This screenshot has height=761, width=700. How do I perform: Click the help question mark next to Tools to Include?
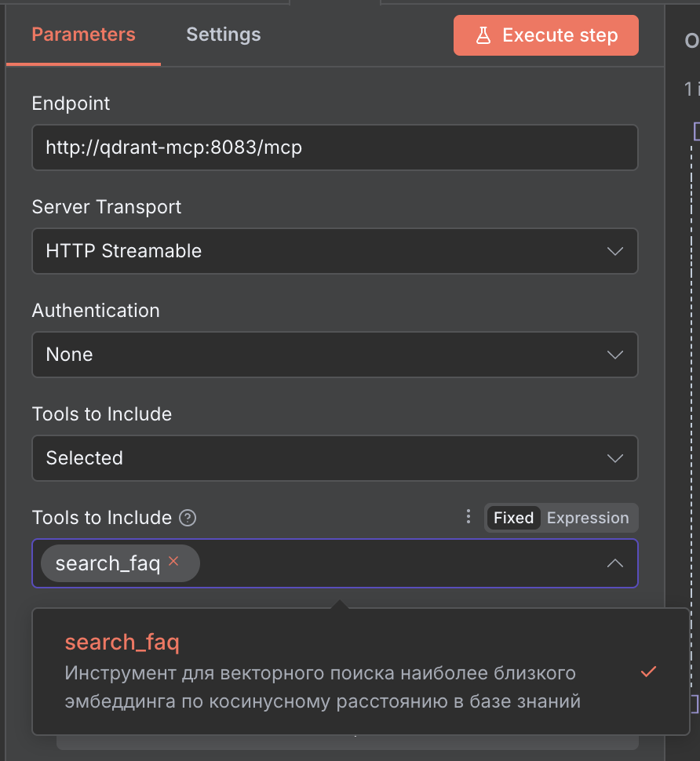point(186,518)
